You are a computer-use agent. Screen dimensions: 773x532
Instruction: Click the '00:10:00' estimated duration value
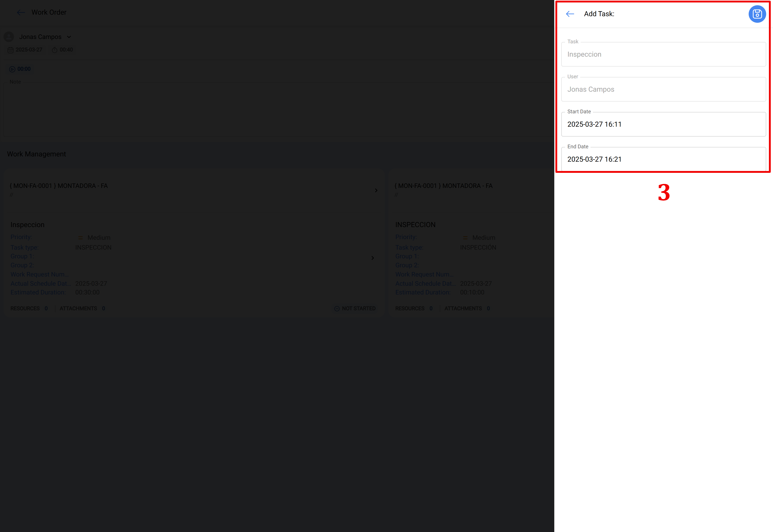pyautogui.click(x=472, y=292)
